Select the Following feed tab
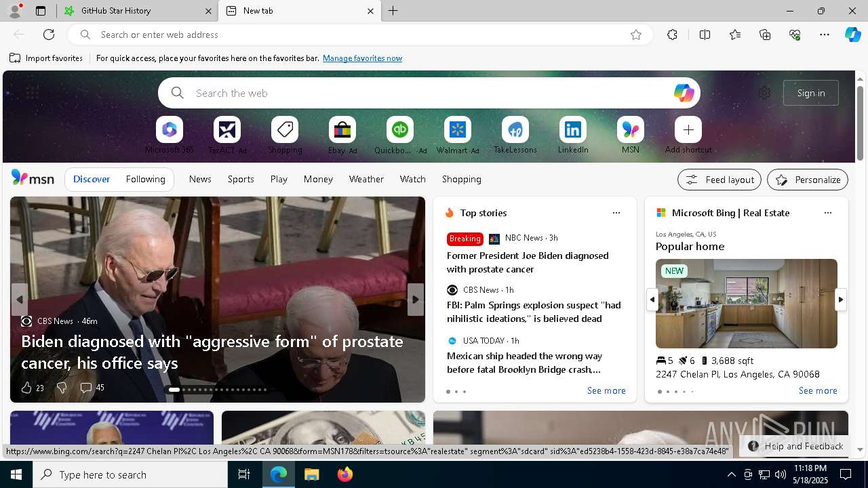Image resolution: width=868 pixels, height=488 pixels. pyautogui.click(x=145, y=179)
